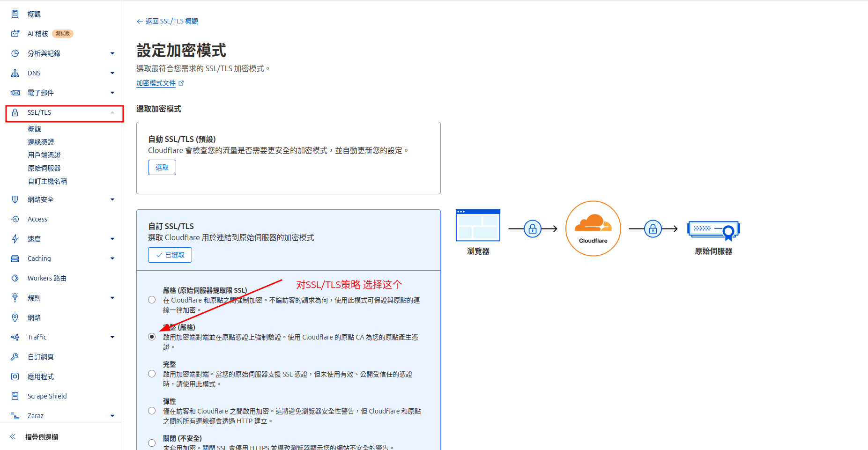Image resolution: width=868 pixels, height=450 pixels.
Task: Click the 已選取 button in 自訂 SSL/TLS
Action: pyautogui.click(x=170, y=255)
